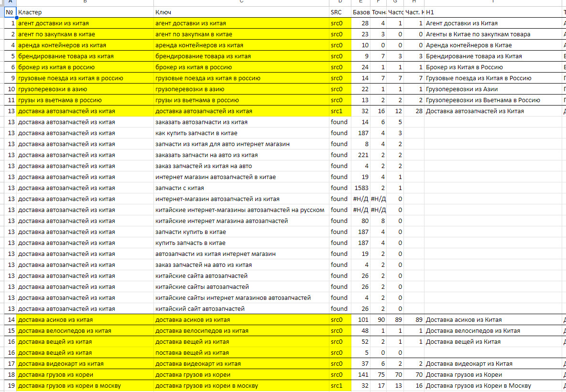Select key cell 'запчасти купить в китае'
The image size is (566, 392).
tap(241, 232)
